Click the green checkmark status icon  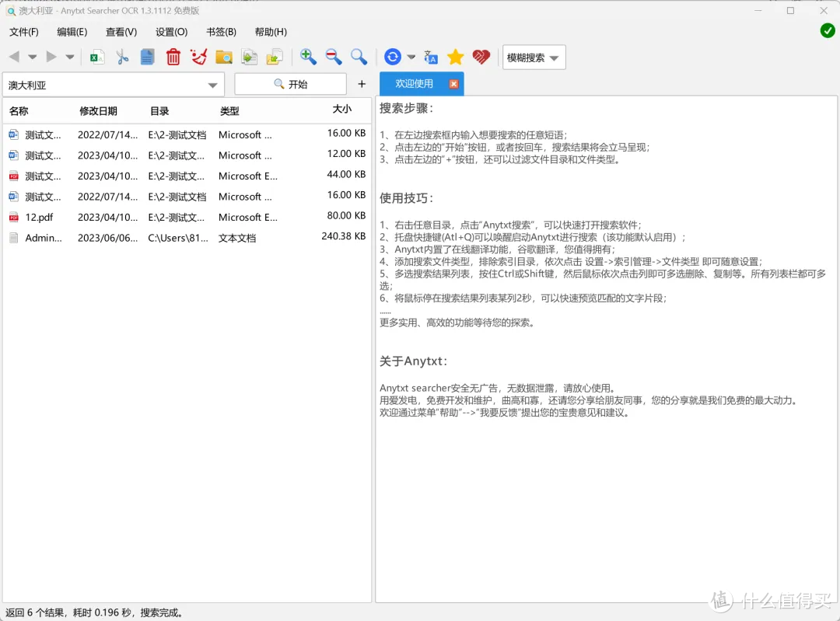(x=827, y=31)
